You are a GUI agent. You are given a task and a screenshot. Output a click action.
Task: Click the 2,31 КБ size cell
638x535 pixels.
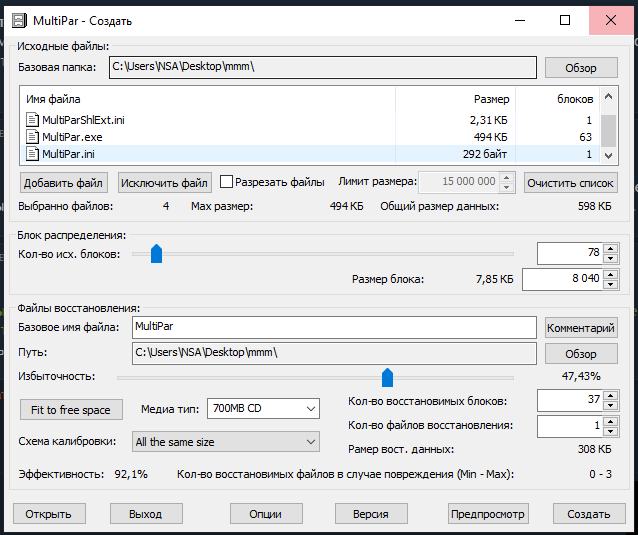coord(488,120)
